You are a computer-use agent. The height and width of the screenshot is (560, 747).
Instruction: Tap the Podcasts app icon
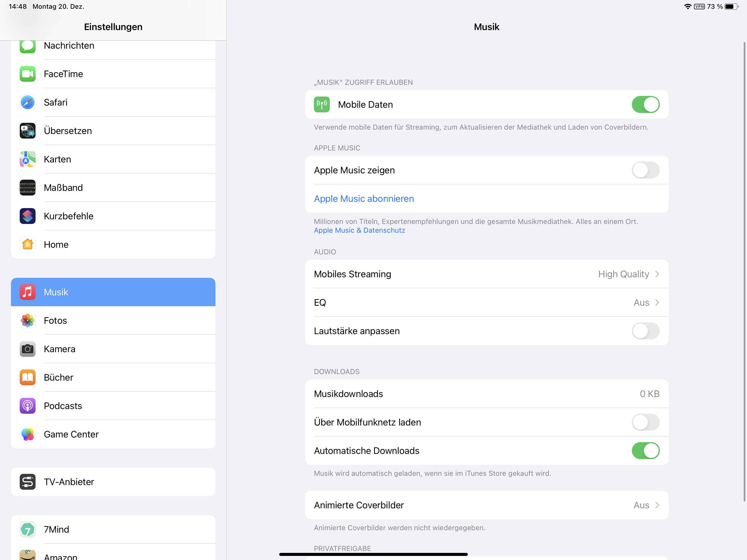pos(27,406)
